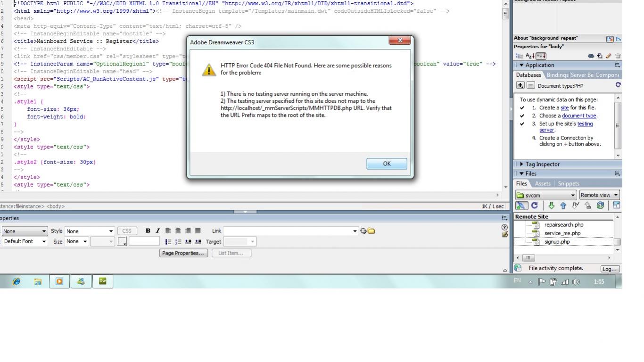Viewport: 644px width, 362px height.
Task: Open the Size dropdown
Action: click(77, 241)
